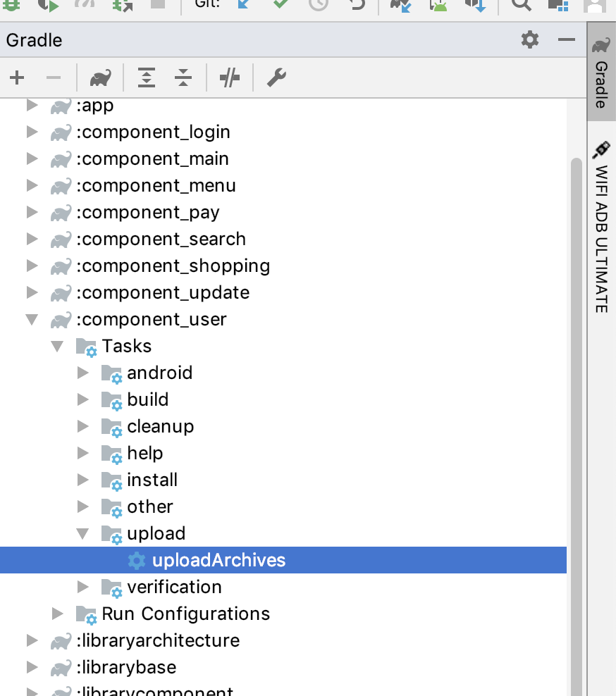Click the Search Everywhere magnifier icon
The image size is (616, 696).
coord(521,4)
